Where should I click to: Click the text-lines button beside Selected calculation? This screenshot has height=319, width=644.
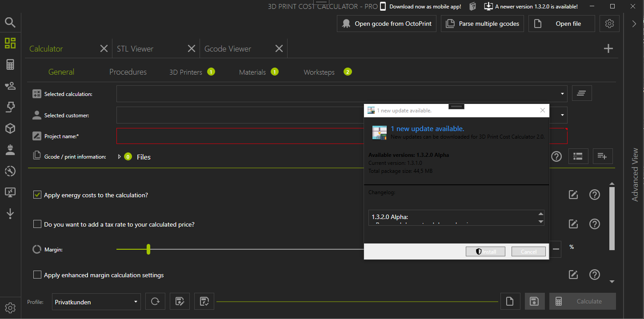pos(581,93)
